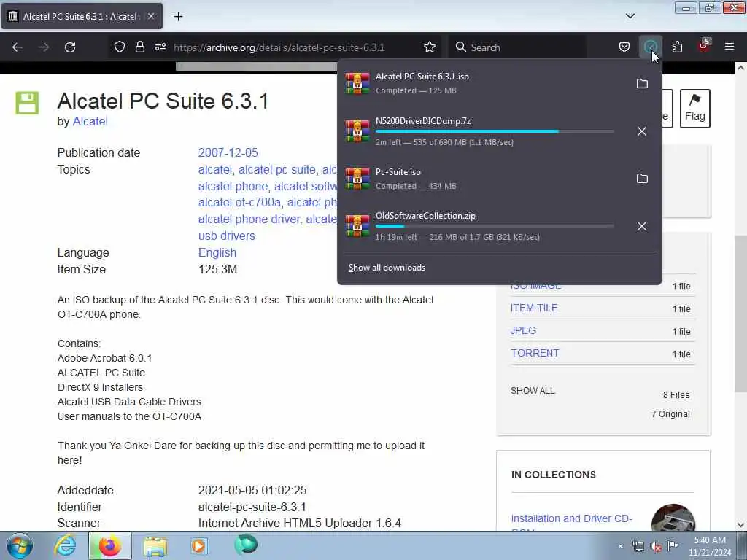Image resolution: width=747 pixels, height=560 pixels.
Task: Open the Alcatel author link
Action: click(90, 122)
